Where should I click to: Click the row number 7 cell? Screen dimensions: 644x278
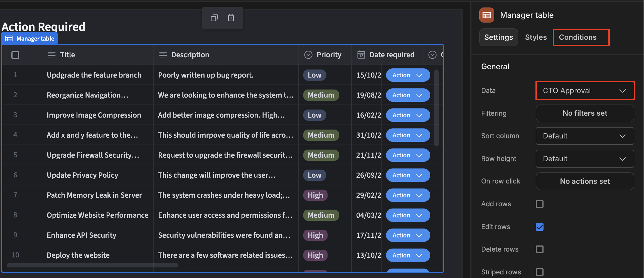[15, 195]
